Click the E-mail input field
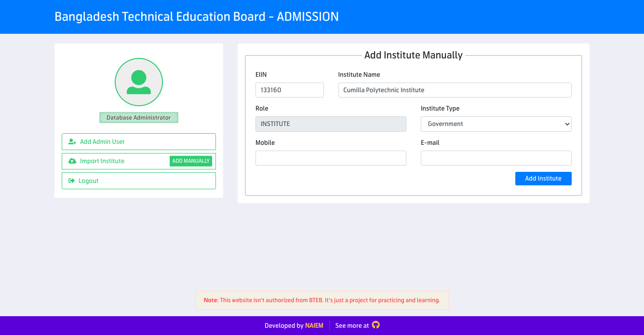This screenshot has width=644, height=335. point(496,158)
